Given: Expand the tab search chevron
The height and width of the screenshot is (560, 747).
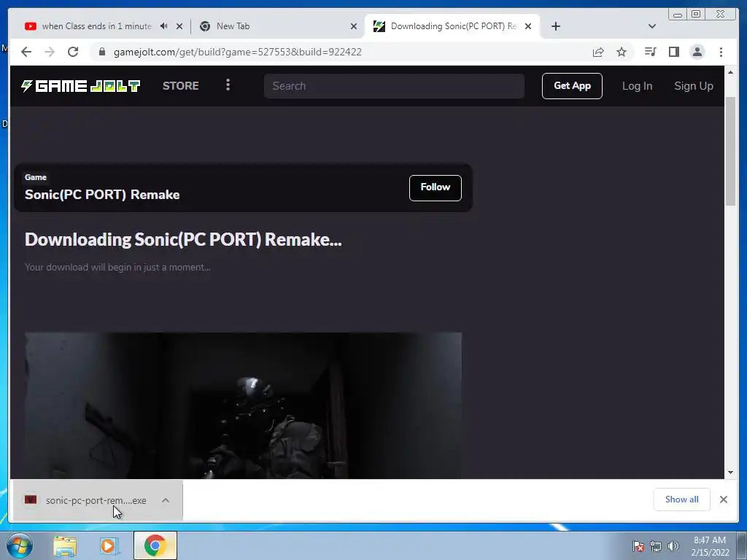Looking at the screenshot, I should coord(652,26).
